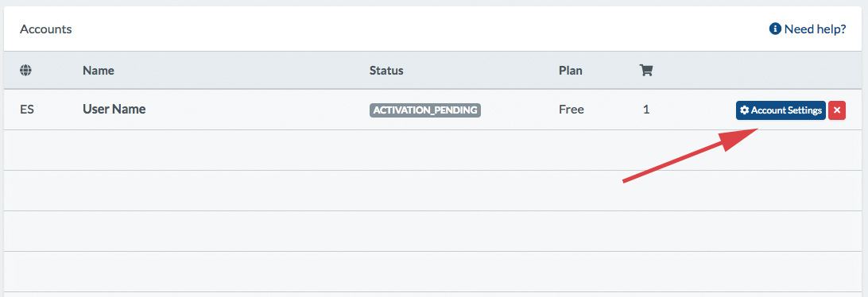Image resolution: width=868 pixels, height=297 pixels.
Task: Delete the account with red X button
Action: pos(837,110)
